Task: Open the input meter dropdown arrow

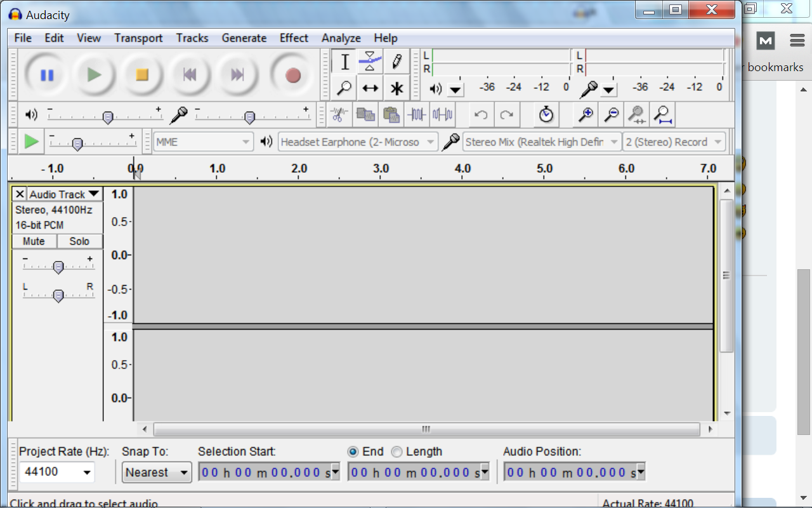Action: pyautogui.click(x=608, y=90)
